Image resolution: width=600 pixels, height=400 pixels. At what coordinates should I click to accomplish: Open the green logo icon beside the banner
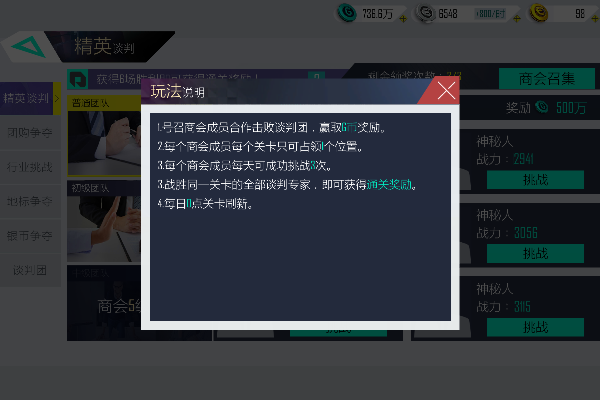[x=78, y=80]
